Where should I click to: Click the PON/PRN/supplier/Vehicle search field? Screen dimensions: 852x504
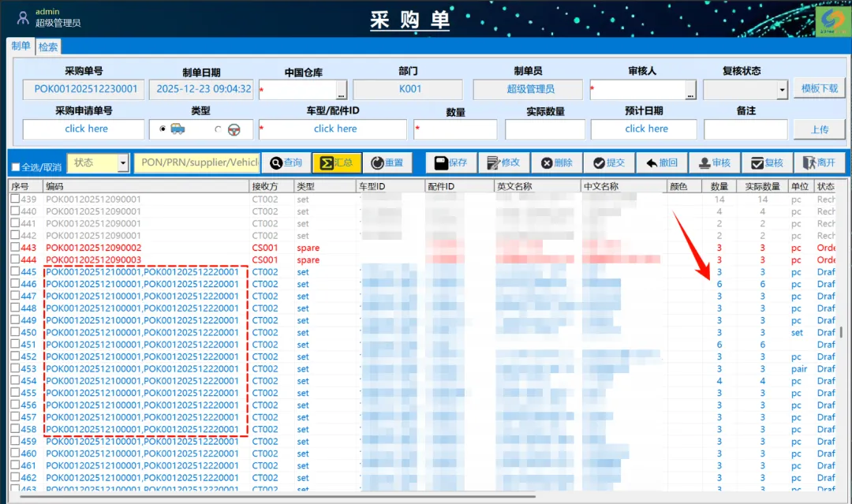196,162
